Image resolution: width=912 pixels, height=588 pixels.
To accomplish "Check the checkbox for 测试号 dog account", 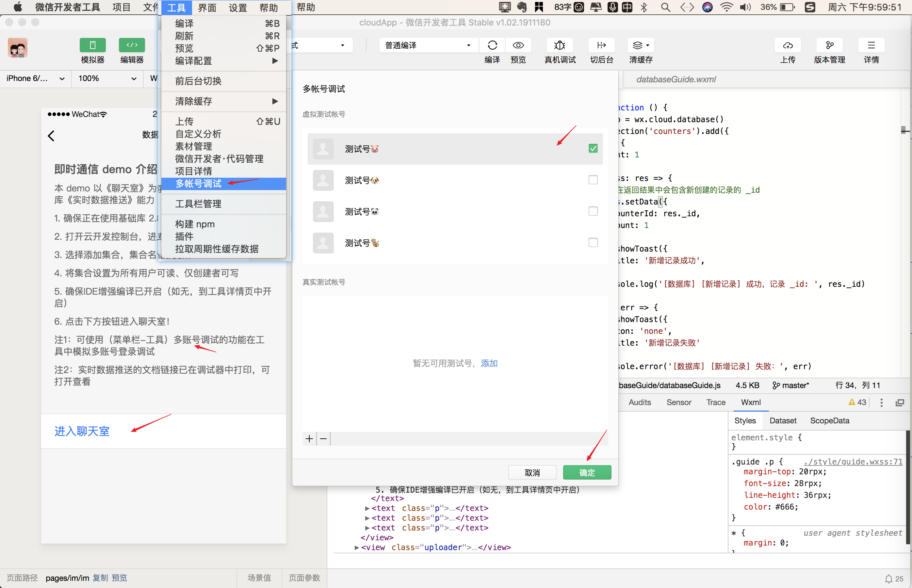I will coord(593,180).
